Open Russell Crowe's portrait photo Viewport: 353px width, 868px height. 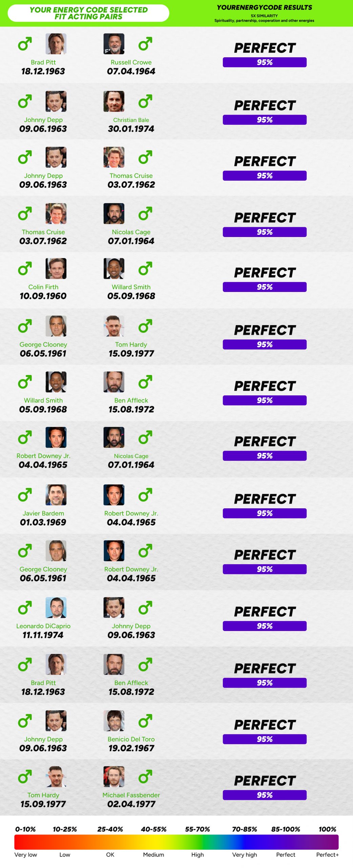point(114,44)
